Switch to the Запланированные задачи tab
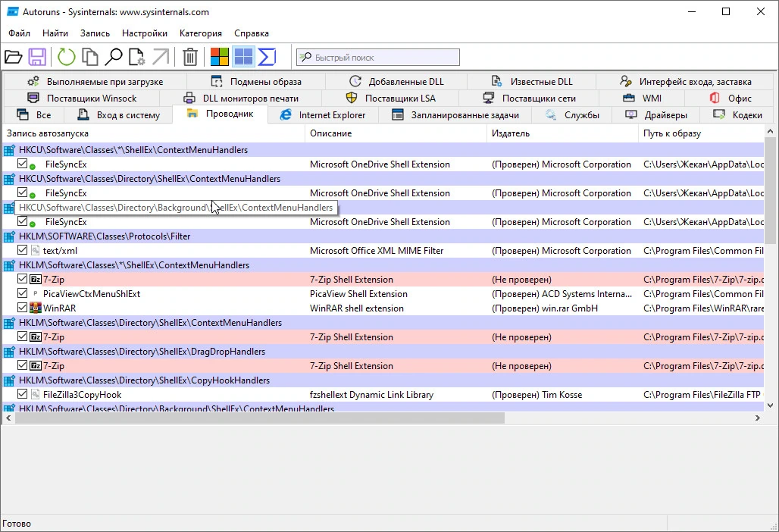This screenshot has width=779, height=532. (455, 114)
